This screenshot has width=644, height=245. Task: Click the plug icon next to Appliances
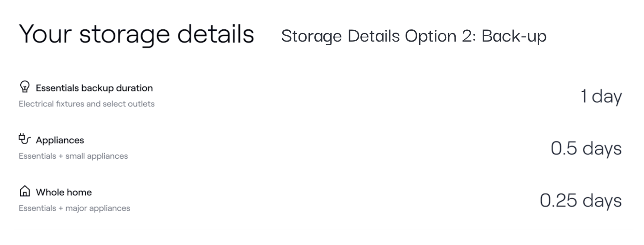pos(25,139)
